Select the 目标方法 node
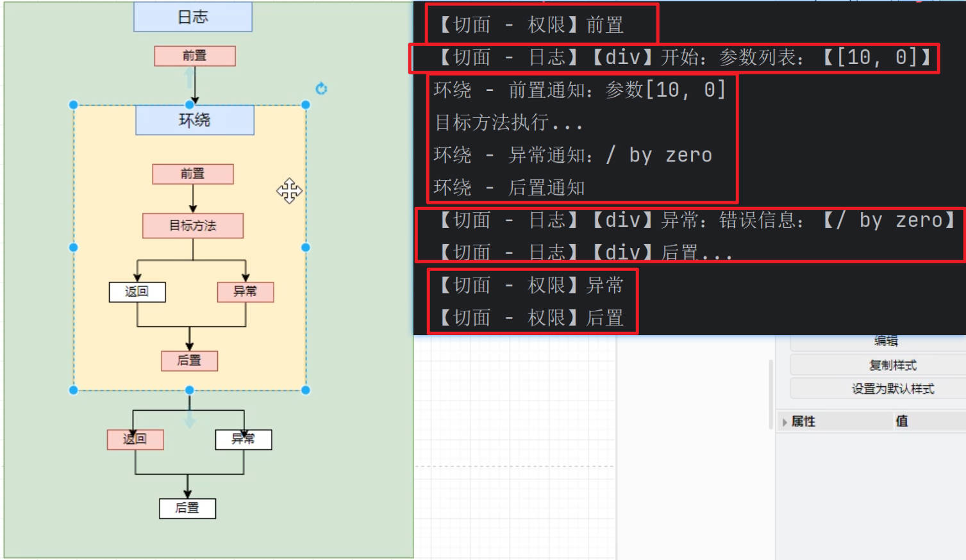966x560 pixels. 192,226
